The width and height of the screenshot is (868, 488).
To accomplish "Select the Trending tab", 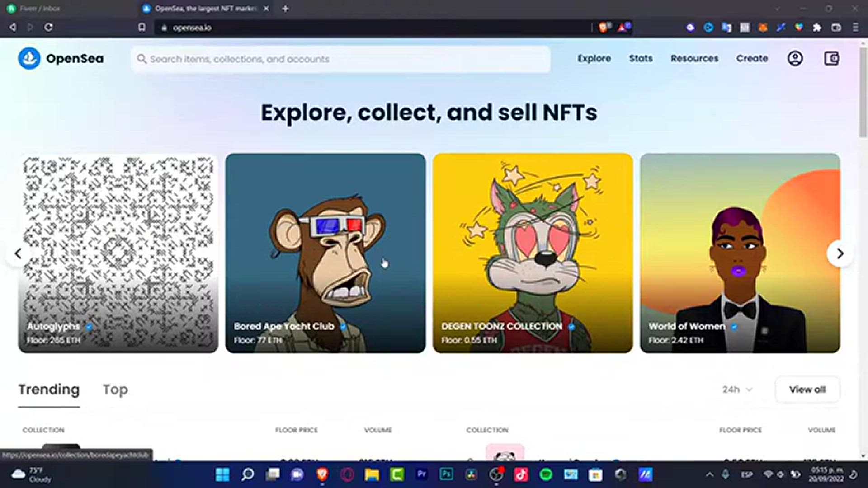I will (49, 389).
